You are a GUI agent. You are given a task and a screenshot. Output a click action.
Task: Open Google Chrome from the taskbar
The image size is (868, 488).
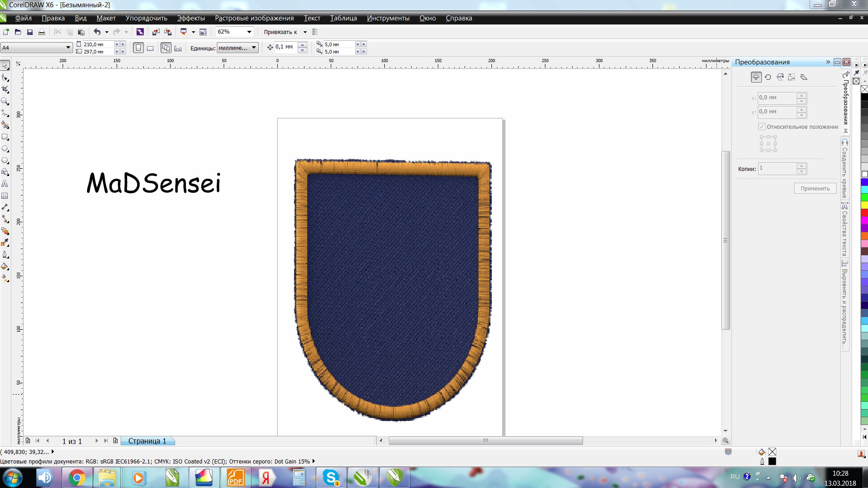pos(77,478)
